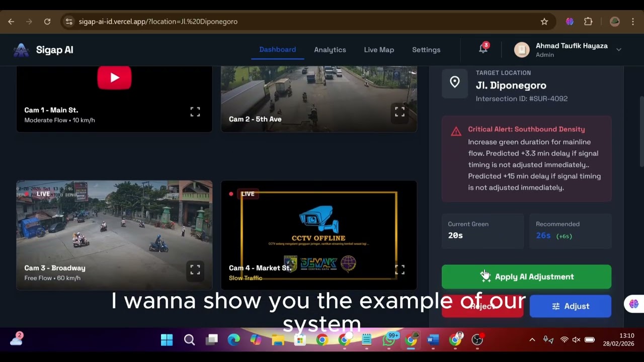644x362 pixels.
Task: Click Intersection ID #SUR-4092 text
Action: pos(522,99)
